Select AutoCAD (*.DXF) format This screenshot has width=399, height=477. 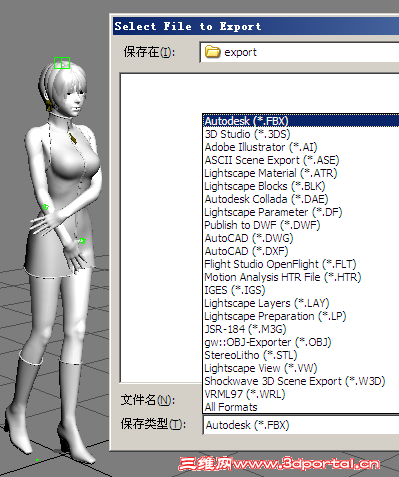(301, 251)
